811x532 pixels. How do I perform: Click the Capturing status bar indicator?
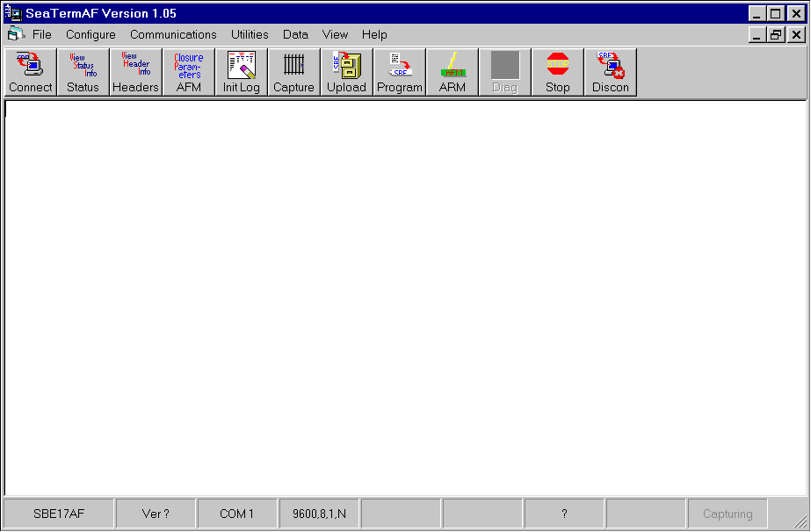coord(728,514)
